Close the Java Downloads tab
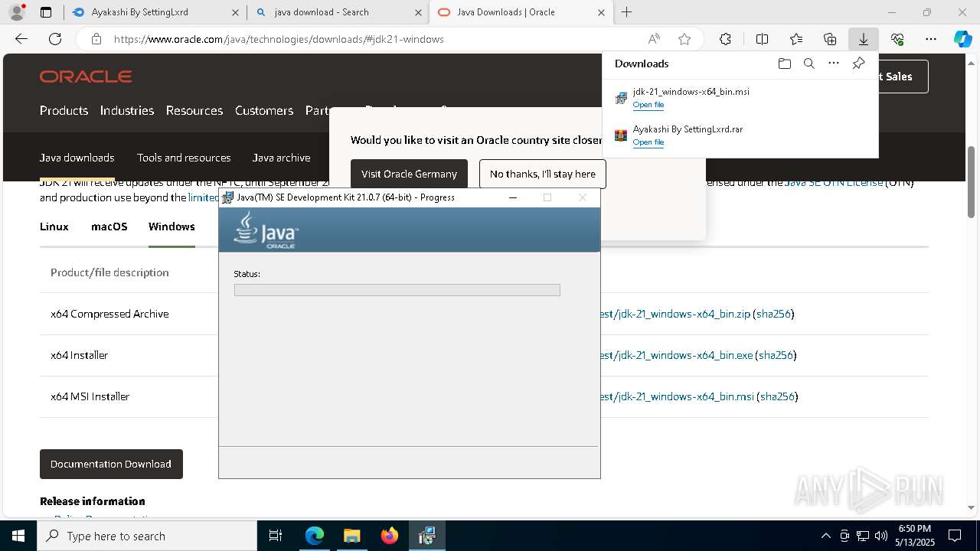 pos(601,12)
